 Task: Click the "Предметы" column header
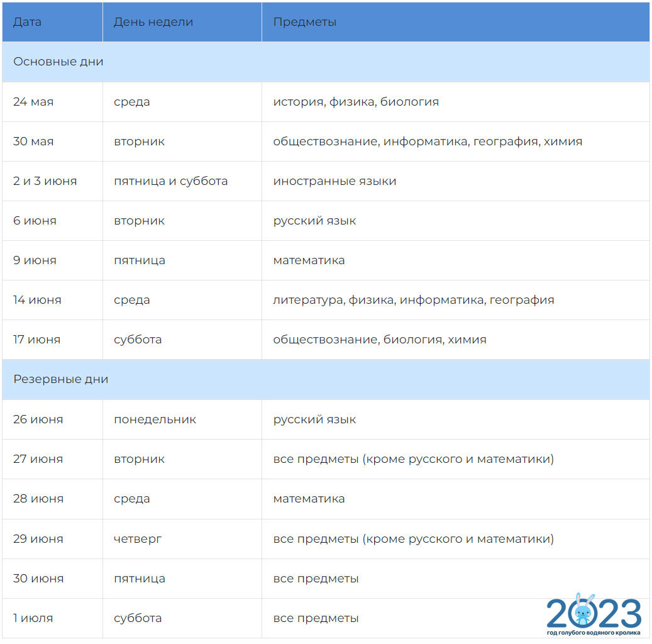click(304, 22)
